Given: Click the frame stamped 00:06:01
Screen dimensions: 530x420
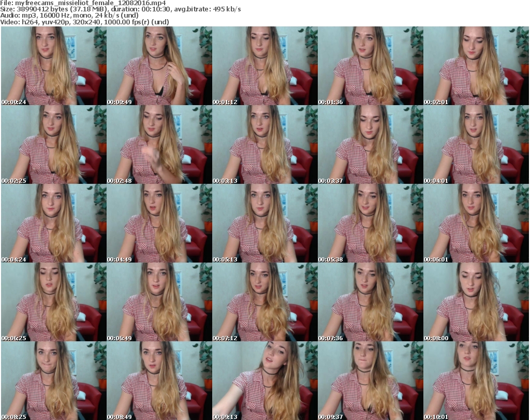Looking at the screenshot, I should pyautogui.click(x=476, y=223).
